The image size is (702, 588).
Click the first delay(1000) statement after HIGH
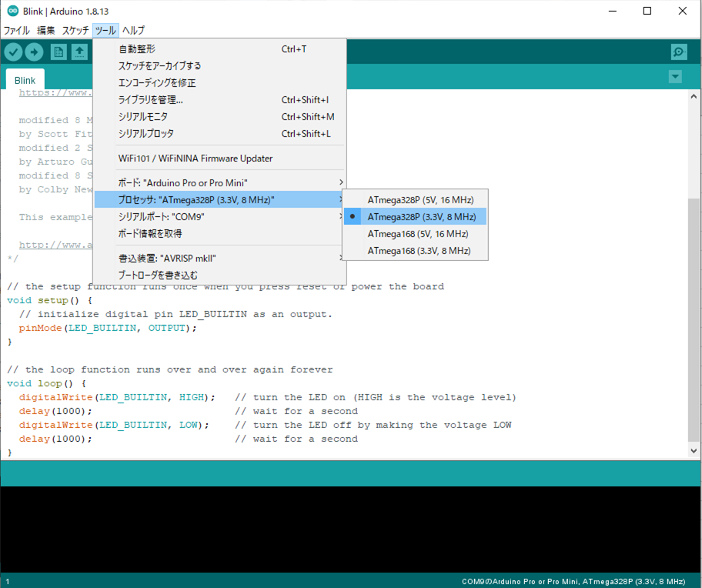(55, 411)
